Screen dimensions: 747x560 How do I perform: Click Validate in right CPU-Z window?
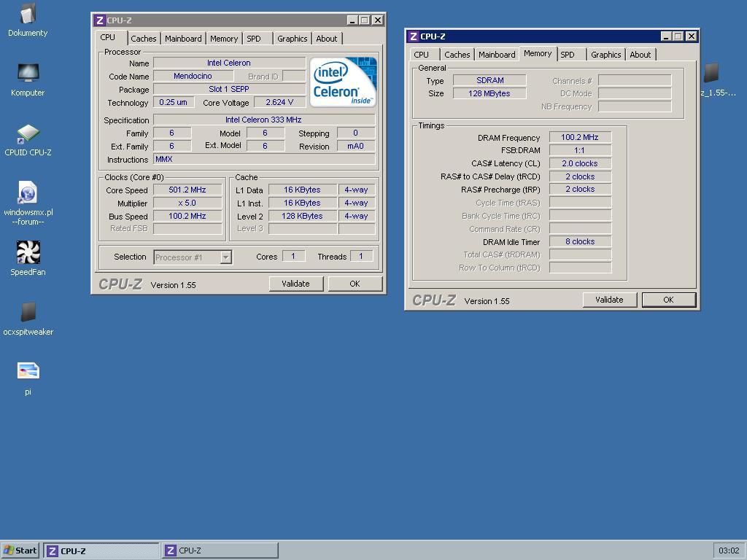(x=609, y=300)
